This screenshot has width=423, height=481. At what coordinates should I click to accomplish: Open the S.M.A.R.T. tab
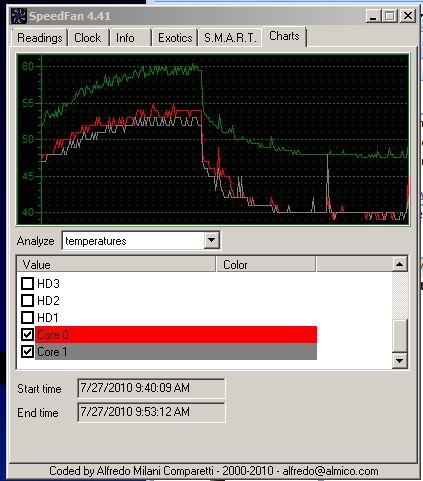(x=230, y=38)
